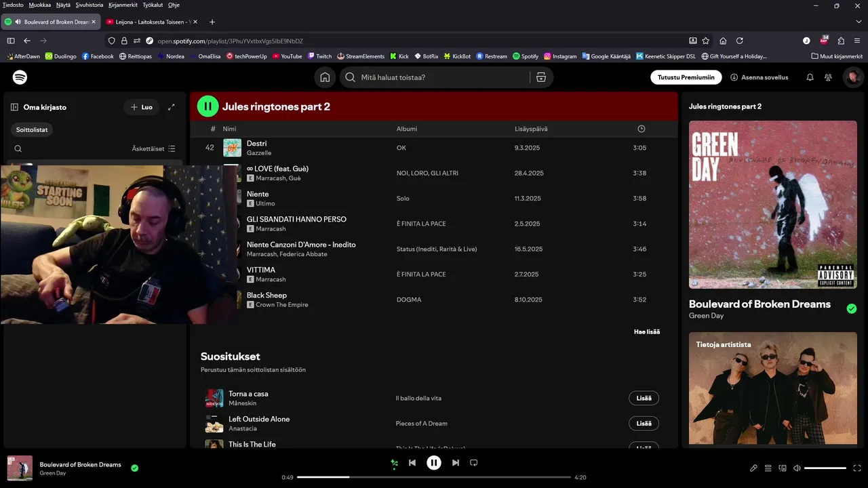The width and height of the screenshot is (868, 488).
Task: Select the Destri track row
Action: coord(434,148)
